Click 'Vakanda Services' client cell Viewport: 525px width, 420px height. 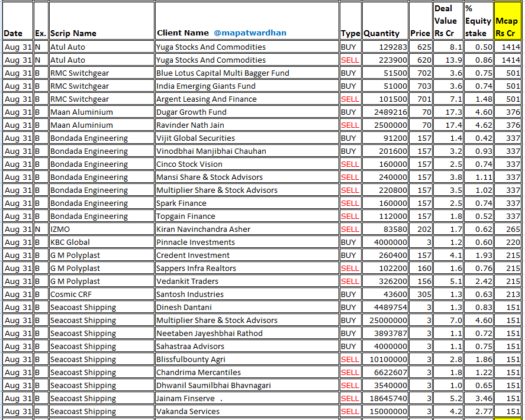(x=247, y=412)
